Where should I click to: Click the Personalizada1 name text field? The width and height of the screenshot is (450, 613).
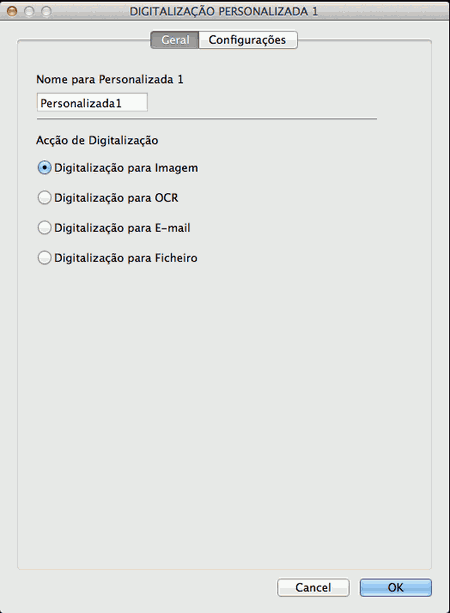[x=92, y=103]
